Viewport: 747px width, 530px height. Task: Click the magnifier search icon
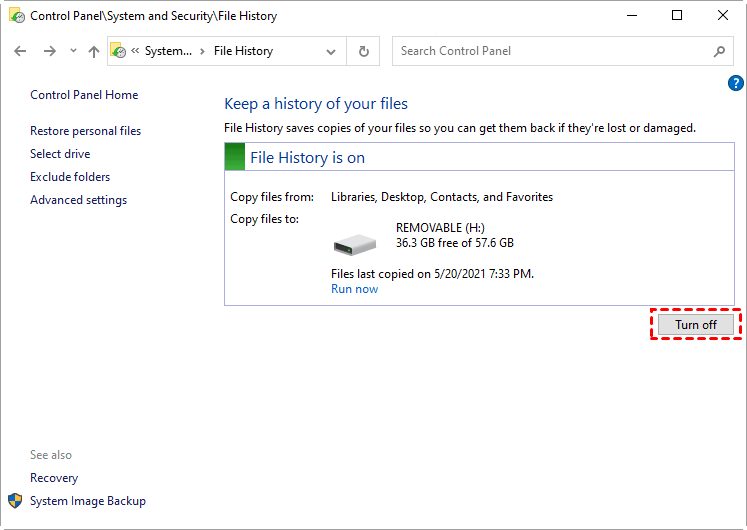click(x=719, y=52)
